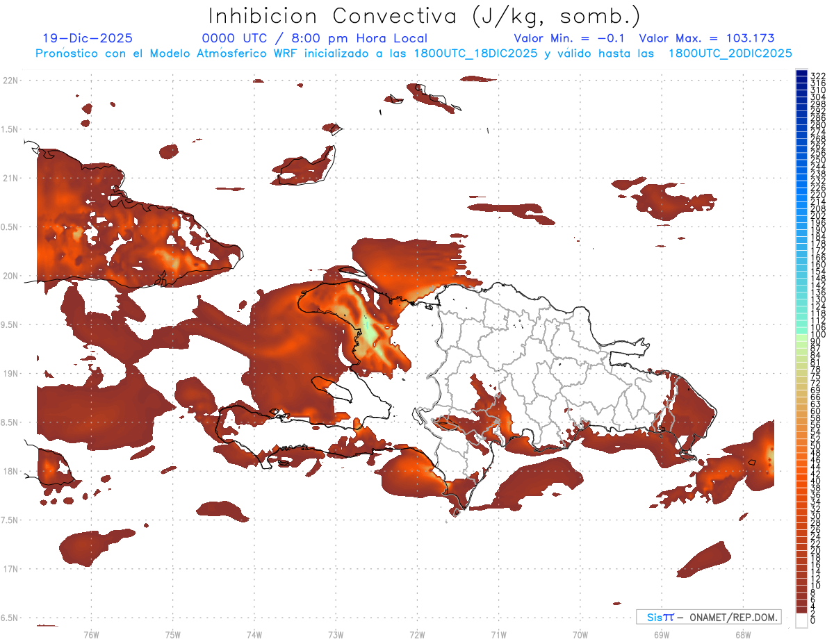
Task: Click the '0000 UTC / 8:00 pm Hora Local' text
Action: (315, 39)
